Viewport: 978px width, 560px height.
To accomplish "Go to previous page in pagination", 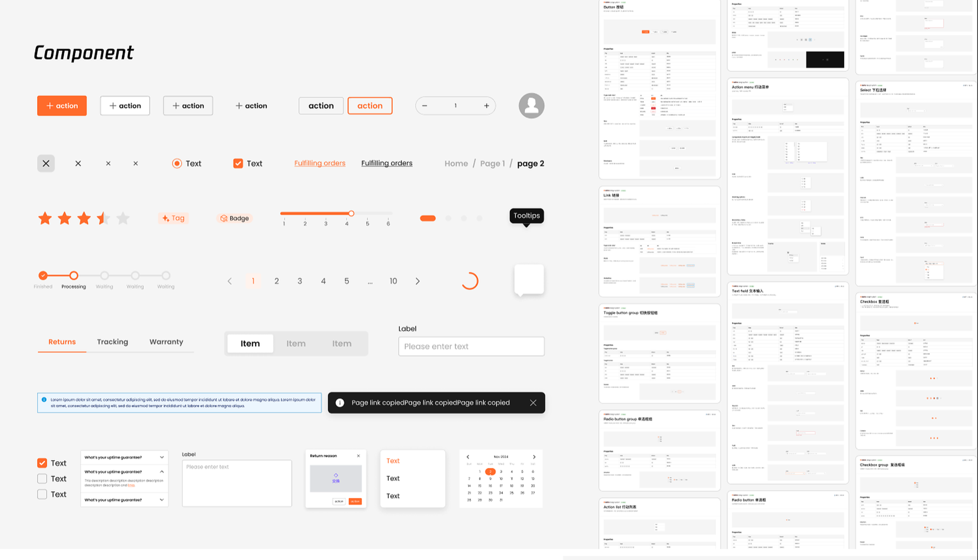I will point(230,281).
